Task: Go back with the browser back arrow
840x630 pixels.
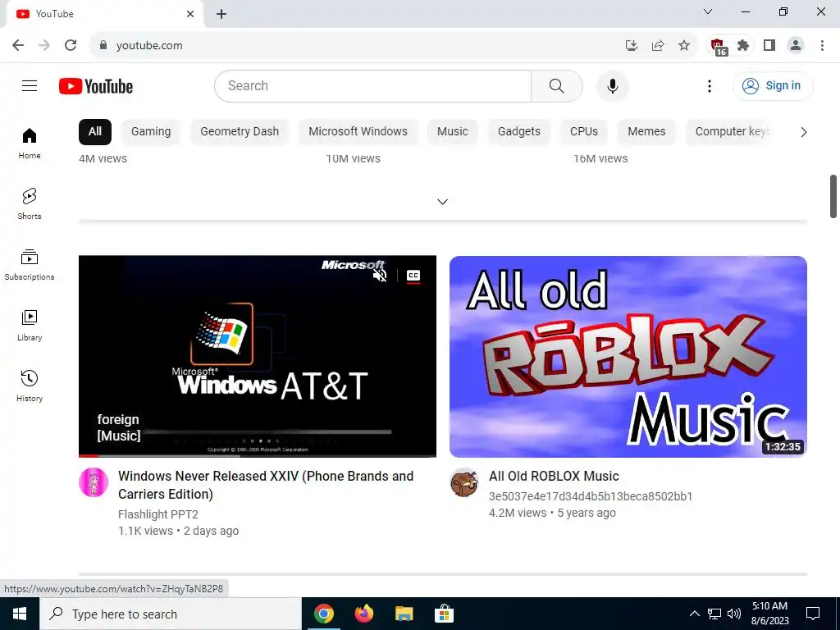Action: (18, 45)
